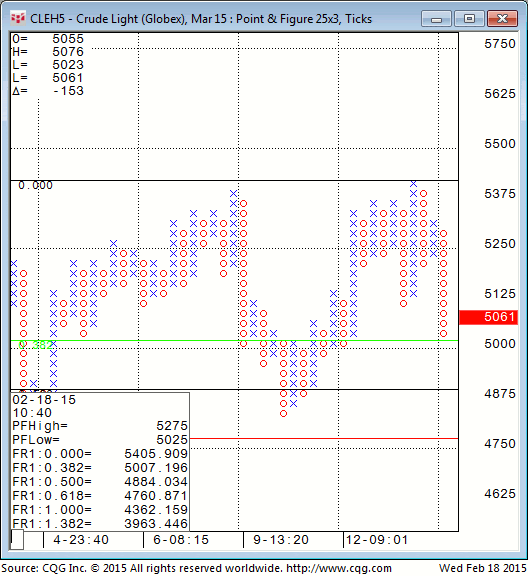Click the Wed Feb 18 2015 date text
Image resolution: width=528 pixels, height=576 pixels.
483,568
